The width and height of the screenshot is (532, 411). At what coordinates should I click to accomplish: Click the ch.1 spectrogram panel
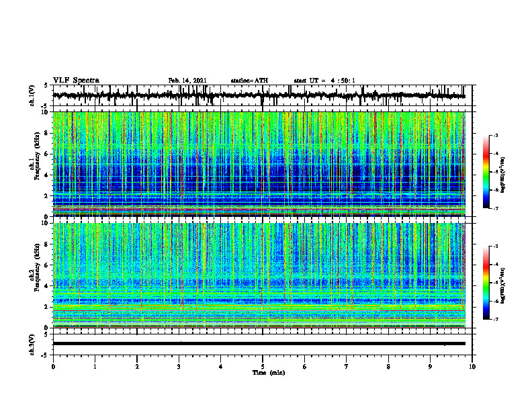pos(259,164)
